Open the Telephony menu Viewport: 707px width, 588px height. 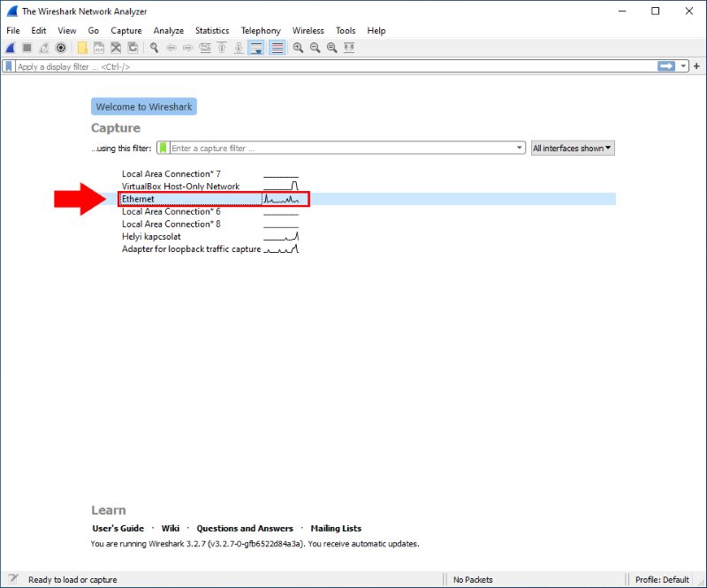tap(261, 31)
